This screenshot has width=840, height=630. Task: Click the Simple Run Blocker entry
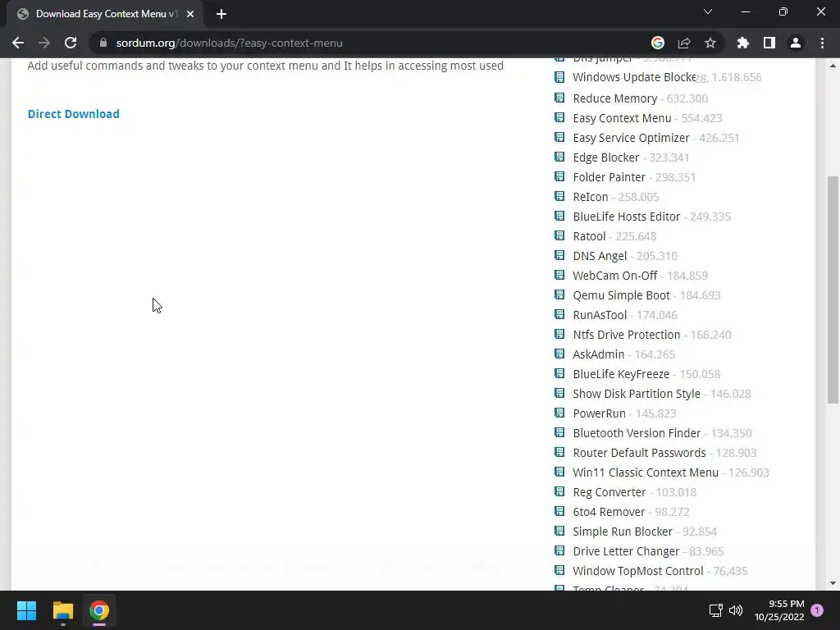tap(622, 532)
